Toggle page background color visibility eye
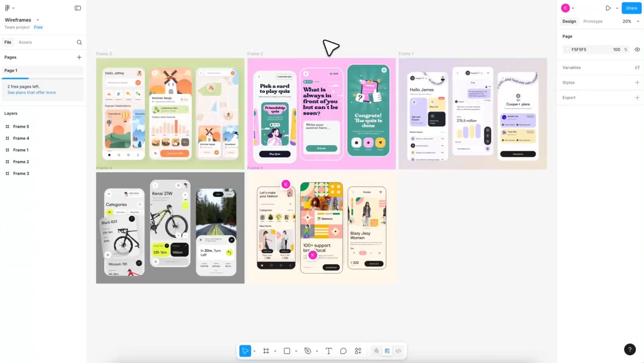The width and height of the screenshot is (644, 363). [x=637, y=49]
